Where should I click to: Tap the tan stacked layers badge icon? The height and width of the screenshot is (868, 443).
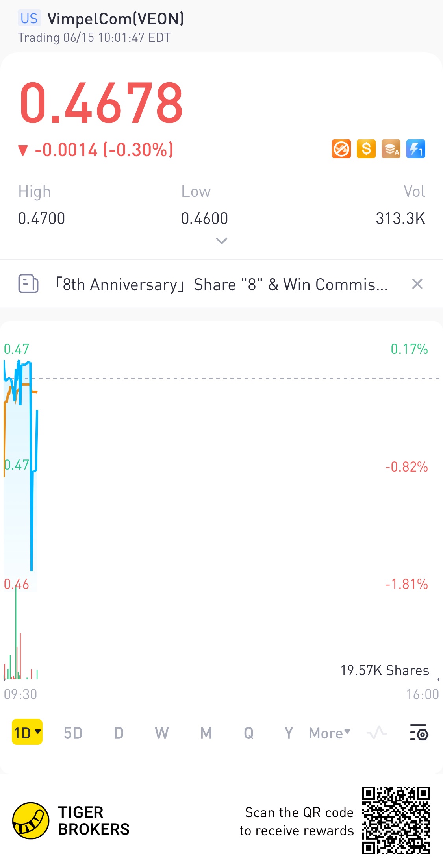coord(391,149)
